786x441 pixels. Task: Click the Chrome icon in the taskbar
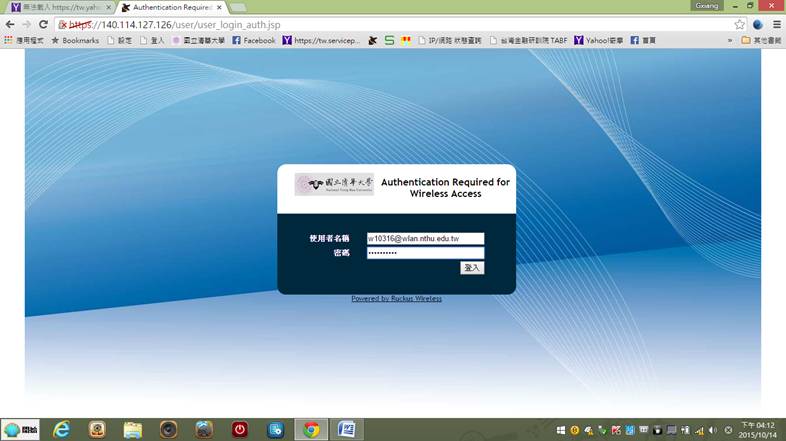(311, 429)
